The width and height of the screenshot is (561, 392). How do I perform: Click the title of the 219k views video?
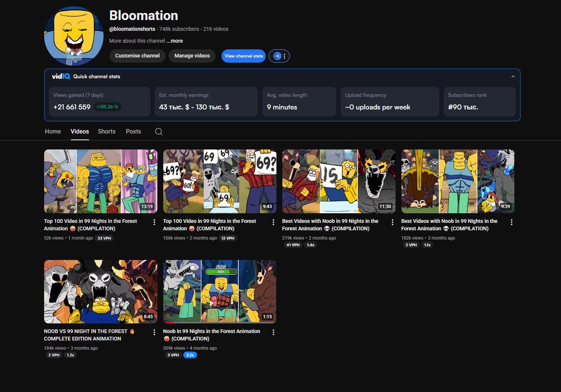pos(330,225)
